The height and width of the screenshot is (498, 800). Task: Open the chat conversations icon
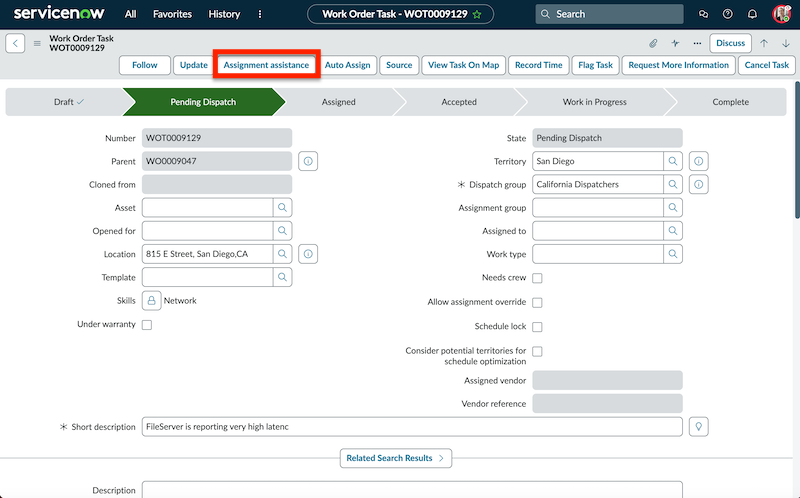(x=704, y=14)
